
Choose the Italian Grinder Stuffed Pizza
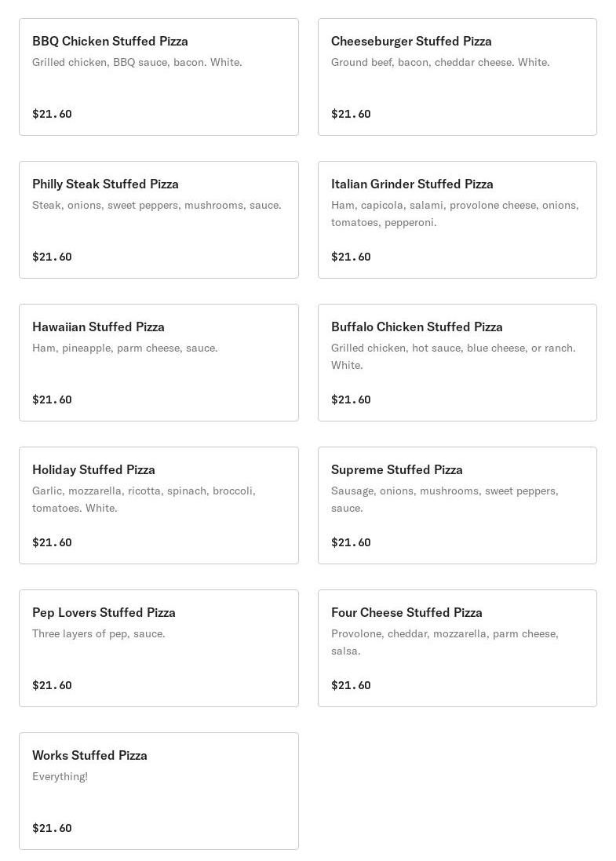coord(457,220)
